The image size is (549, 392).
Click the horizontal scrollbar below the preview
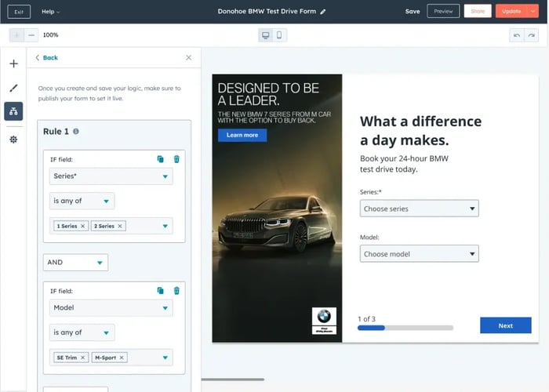(x=232, y=379)
